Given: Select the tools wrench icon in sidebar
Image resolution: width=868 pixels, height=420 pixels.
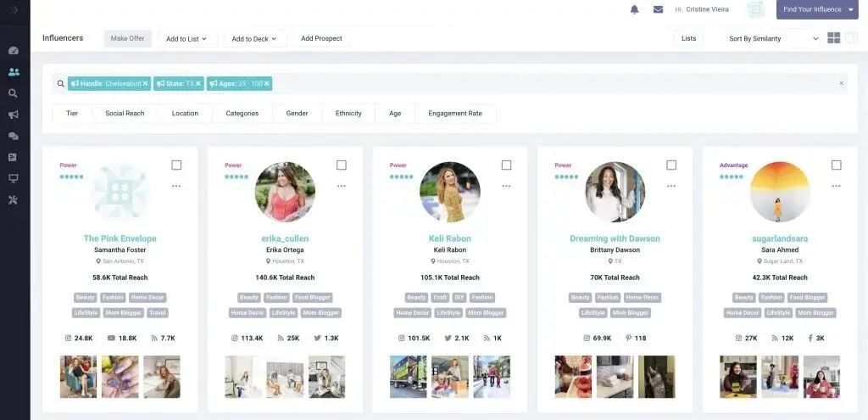Looking at the screenshot, I should (x=14, y=199).
